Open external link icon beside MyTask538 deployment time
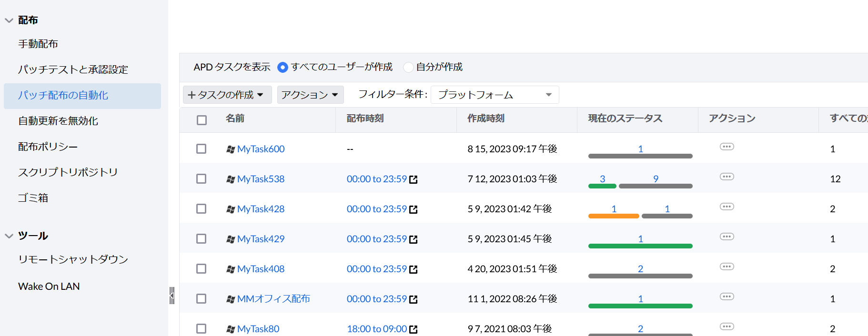868x336 pixels. (414, 179)
